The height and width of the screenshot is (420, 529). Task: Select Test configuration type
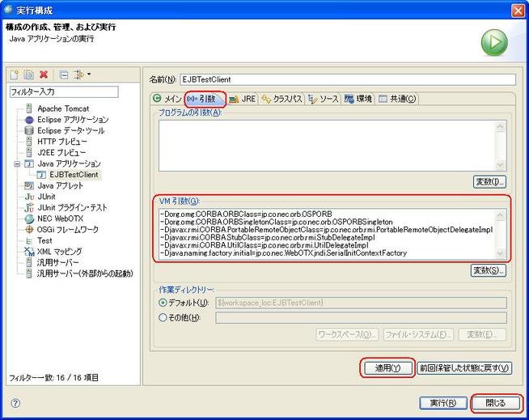[x=44, y=240]
